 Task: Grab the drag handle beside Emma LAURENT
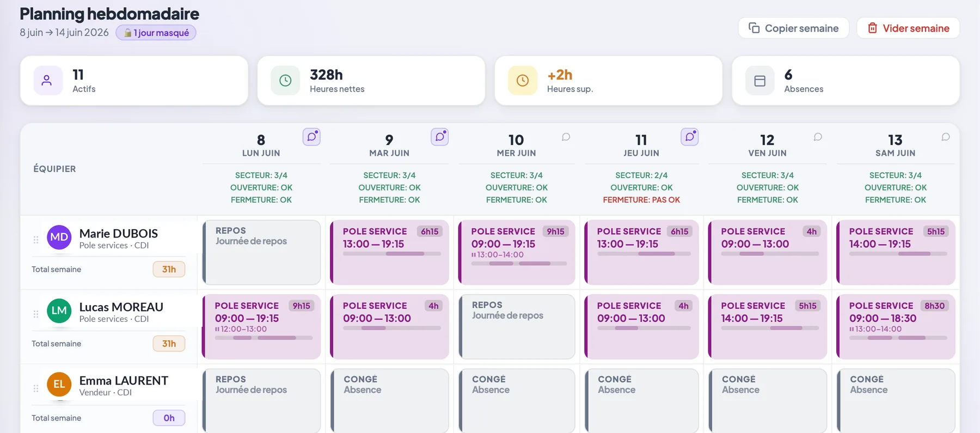36,388
